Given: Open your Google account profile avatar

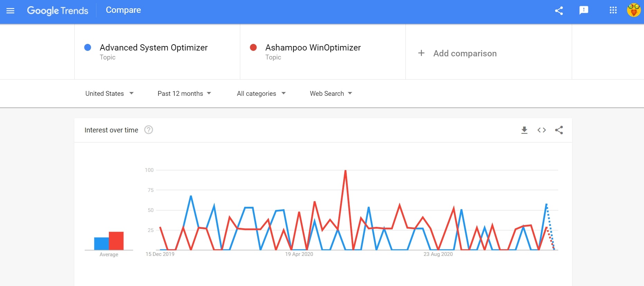Looking at the screenshot, I should pos(634,11).
